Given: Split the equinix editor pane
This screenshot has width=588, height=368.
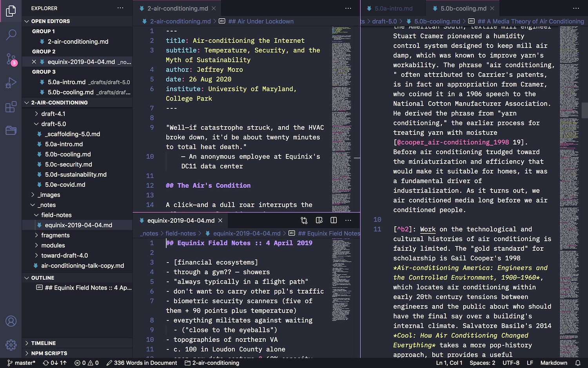Looking at the screenshot, I should [334, 220].
